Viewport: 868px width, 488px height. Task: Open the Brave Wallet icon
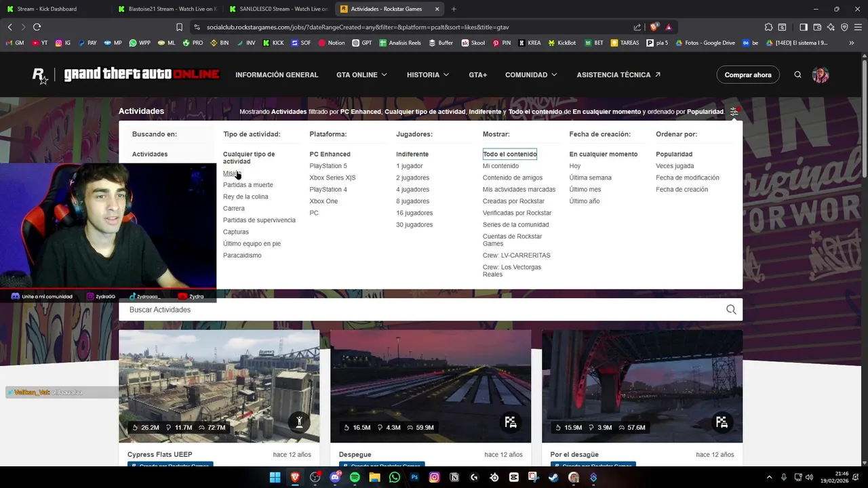[x=817, y=27]
